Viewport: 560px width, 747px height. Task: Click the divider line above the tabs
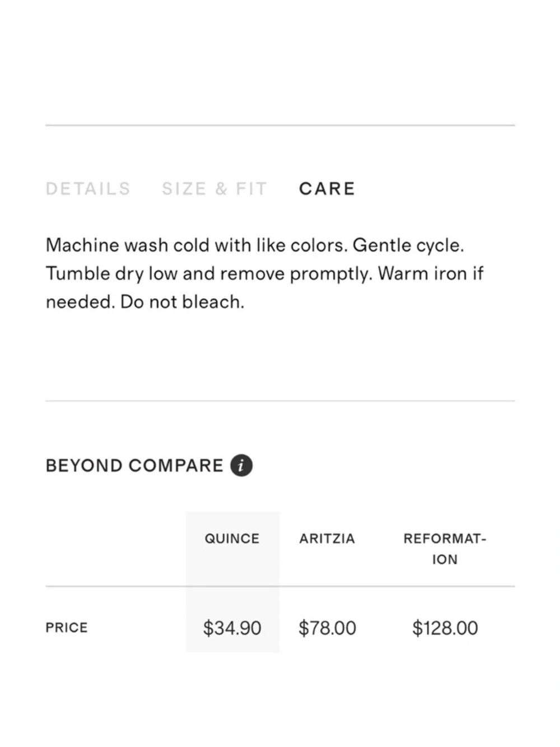tap(280, 126)
